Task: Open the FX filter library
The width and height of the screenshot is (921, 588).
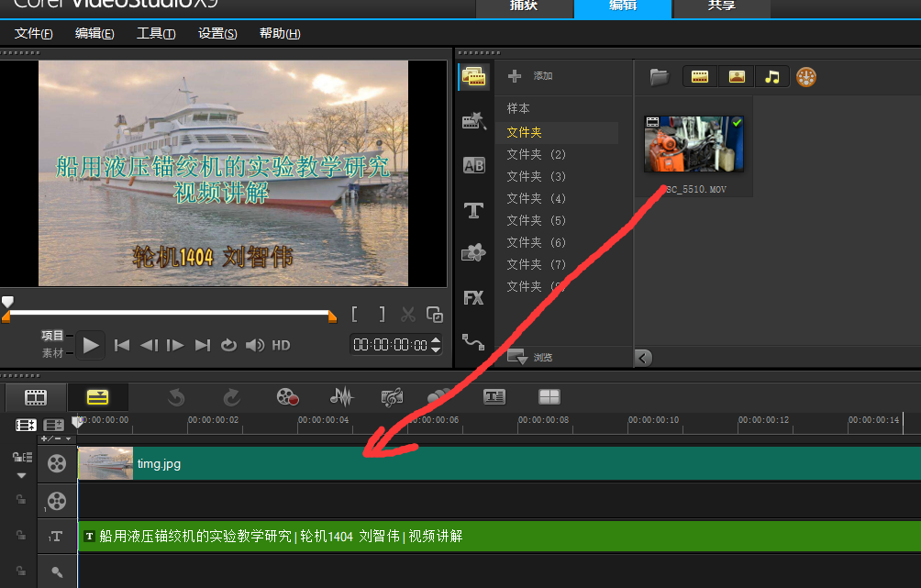Action: (x=473, y=297)
